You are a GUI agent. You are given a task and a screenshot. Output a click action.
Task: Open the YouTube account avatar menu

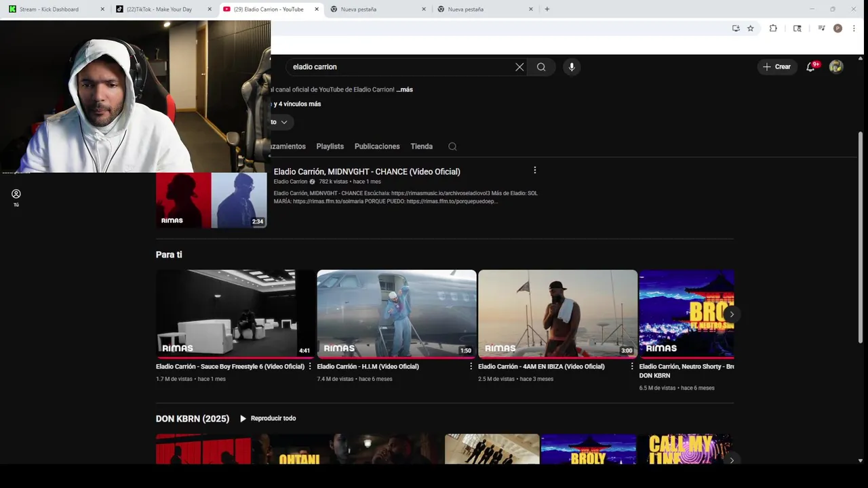point(836,66)
